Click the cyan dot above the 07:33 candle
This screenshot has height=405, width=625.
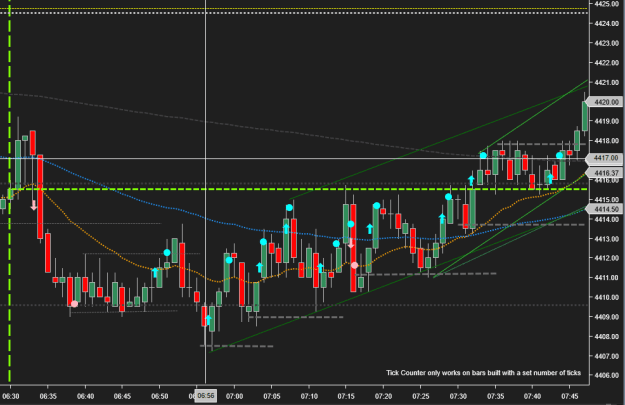pyautogui.click(x=483, y=155)
